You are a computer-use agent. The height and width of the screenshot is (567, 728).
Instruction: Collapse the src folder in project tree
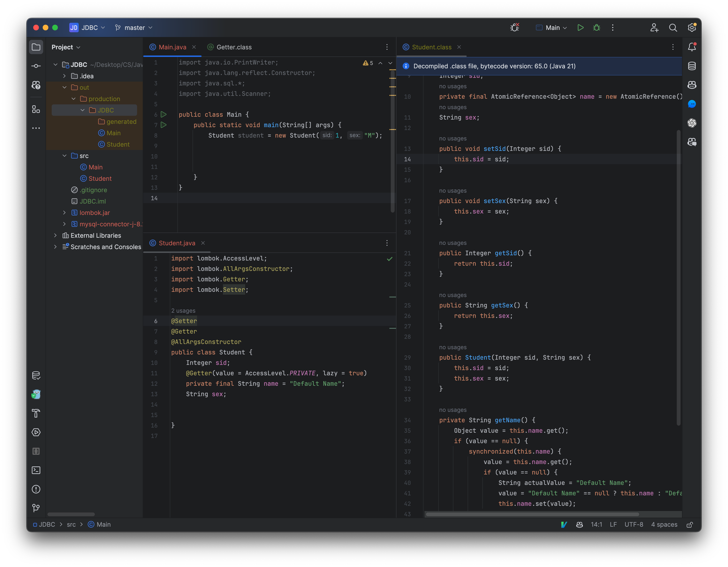click(64, 156)
